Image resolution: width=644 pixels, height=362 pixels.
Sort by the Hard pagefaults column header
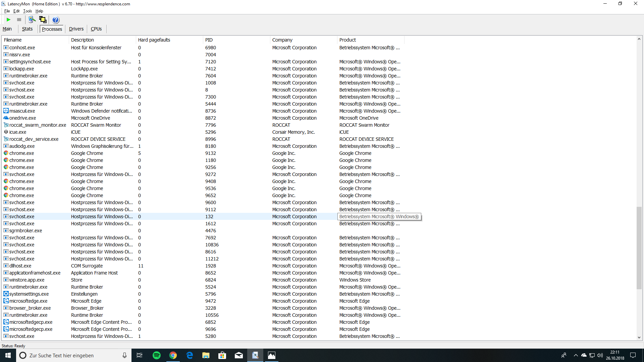(x=154, y=40)
